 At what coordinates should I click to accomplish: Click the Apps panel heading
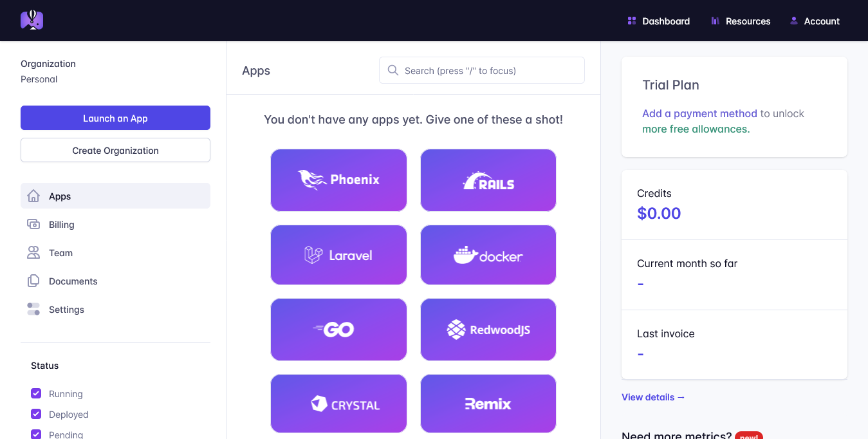[256, 71]
